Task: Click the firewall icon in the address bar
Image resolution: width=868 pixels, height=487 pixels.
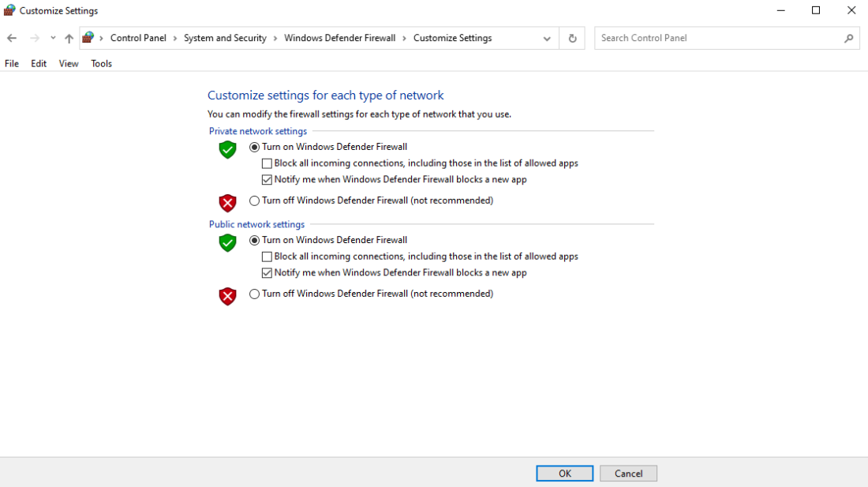Action: [89, 37]
